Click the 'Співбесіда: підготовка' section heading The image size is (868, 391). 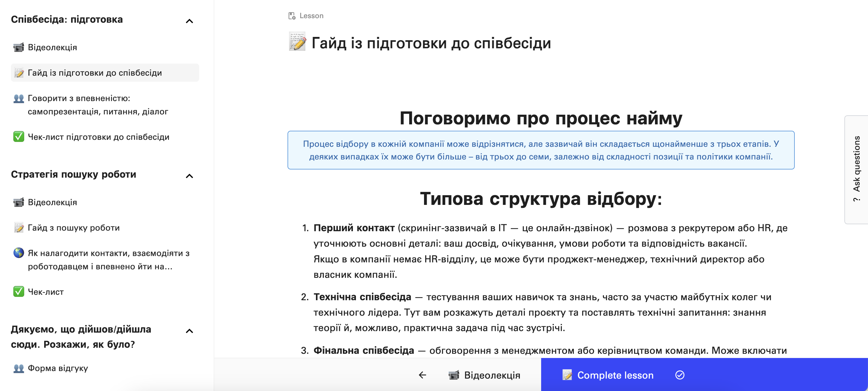click(x=67, y=20)
